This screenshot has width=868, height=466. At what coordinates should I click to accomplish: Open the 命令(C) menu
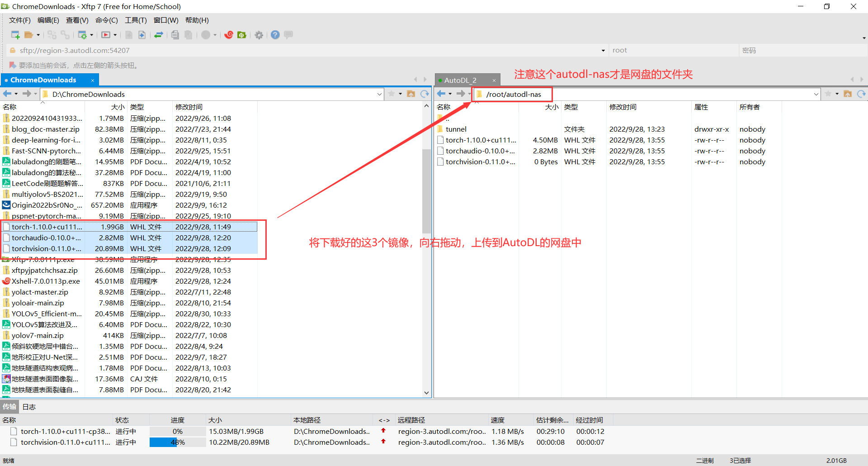pyautogui.click(x=107, y=20)
